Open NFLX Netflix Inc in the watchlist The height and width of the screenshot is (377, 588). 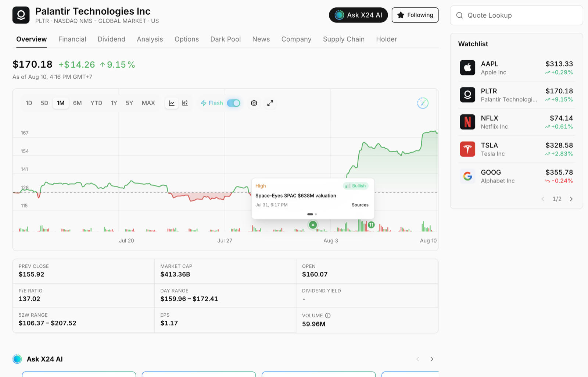516,122
